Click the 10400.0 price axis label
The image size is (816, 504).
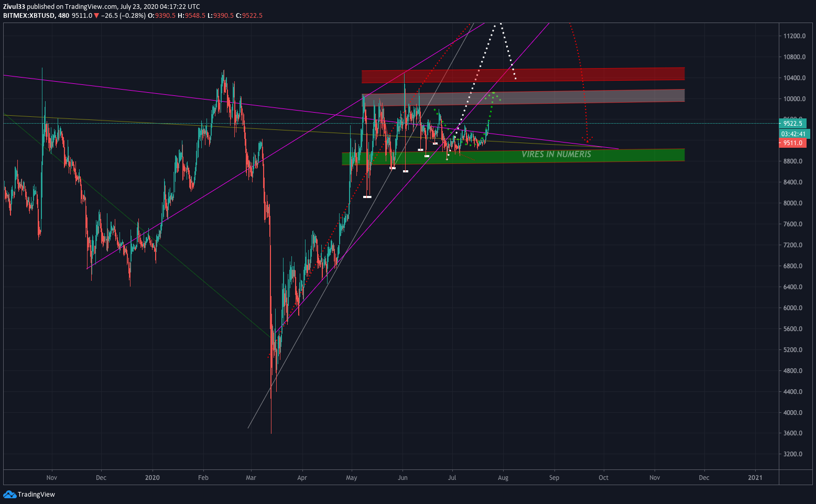pos(795,78)
